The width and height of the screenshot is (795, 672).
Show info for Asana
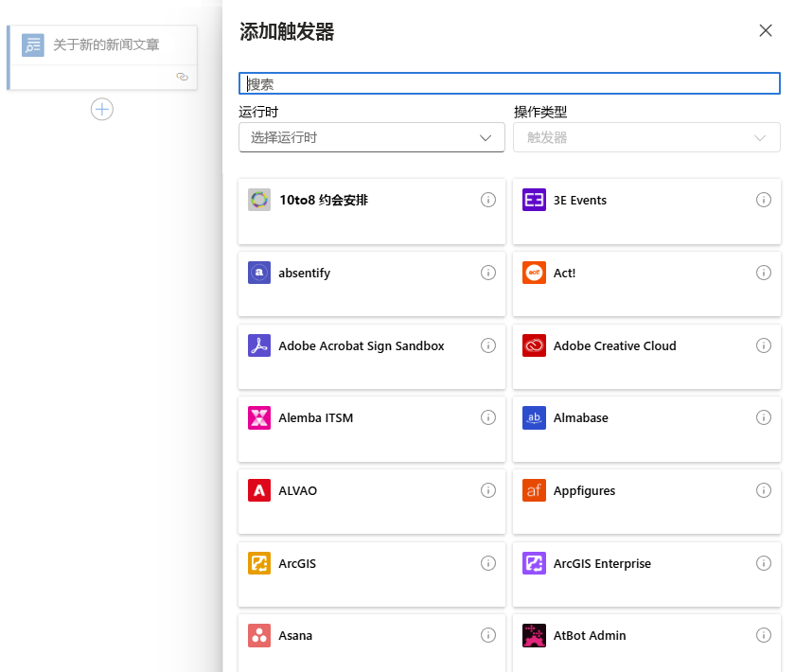click(488, 635)
